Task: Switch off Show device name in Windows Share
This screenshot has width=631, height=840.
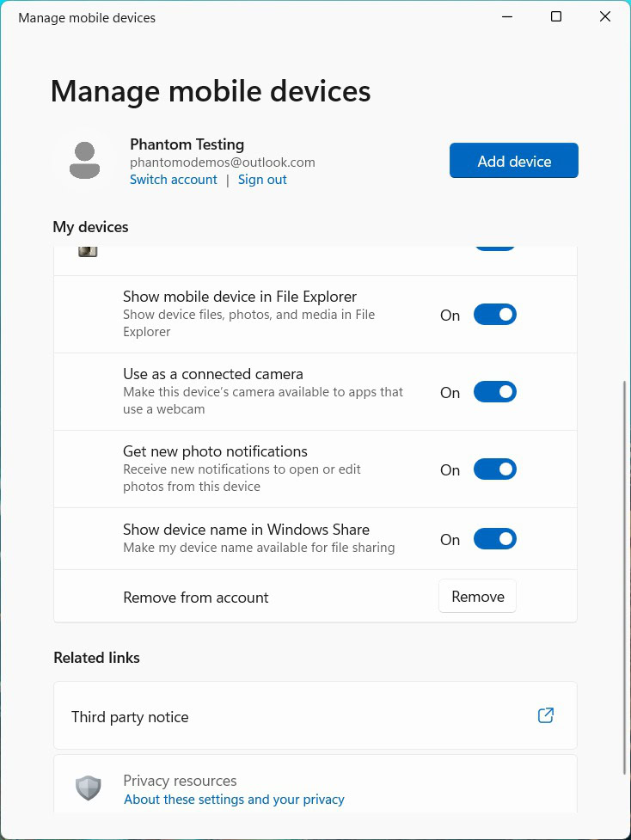Action: click(495, 539)
